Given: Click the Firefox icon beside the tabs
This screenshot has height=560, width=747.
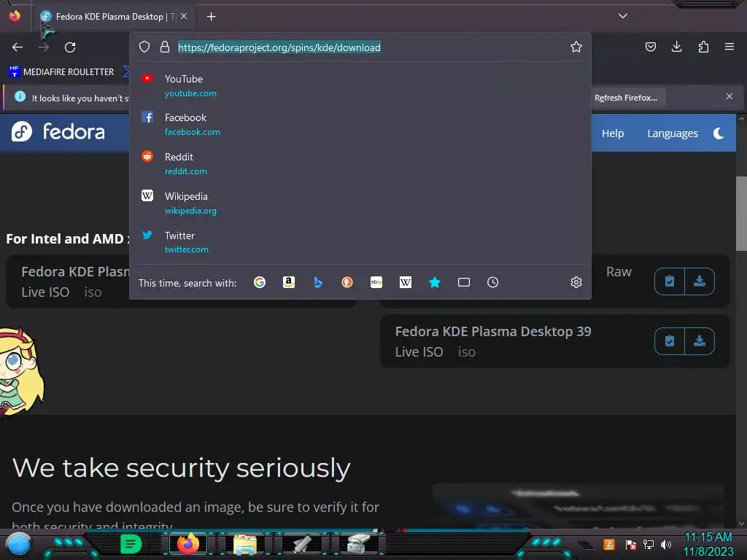Looking at the screenshot, I should [x=15, y=16].
